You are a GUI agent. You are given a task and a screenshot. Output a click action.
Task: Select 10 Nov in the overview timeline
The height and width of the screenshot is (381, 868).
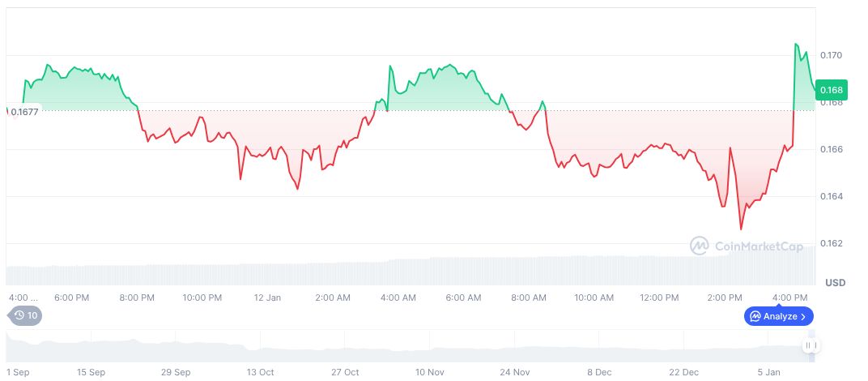tap(430, 372)
